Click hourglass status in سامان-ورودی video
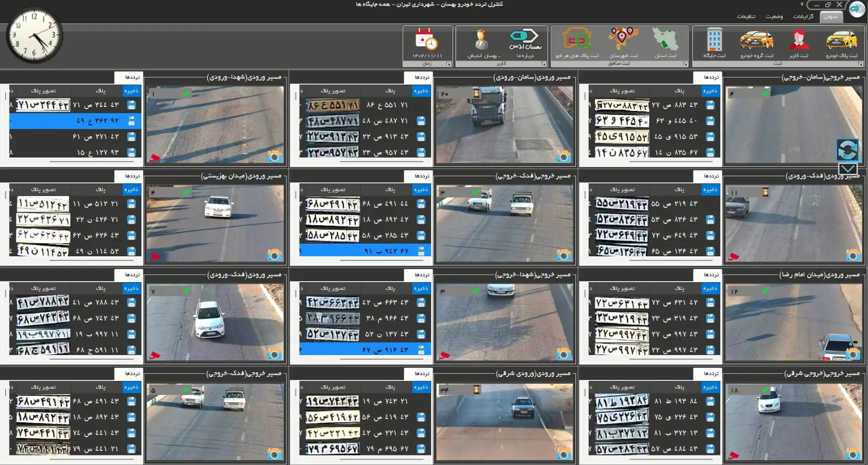Image resolution: width=868 pixels, height=465 pixels. pos(476,93)
